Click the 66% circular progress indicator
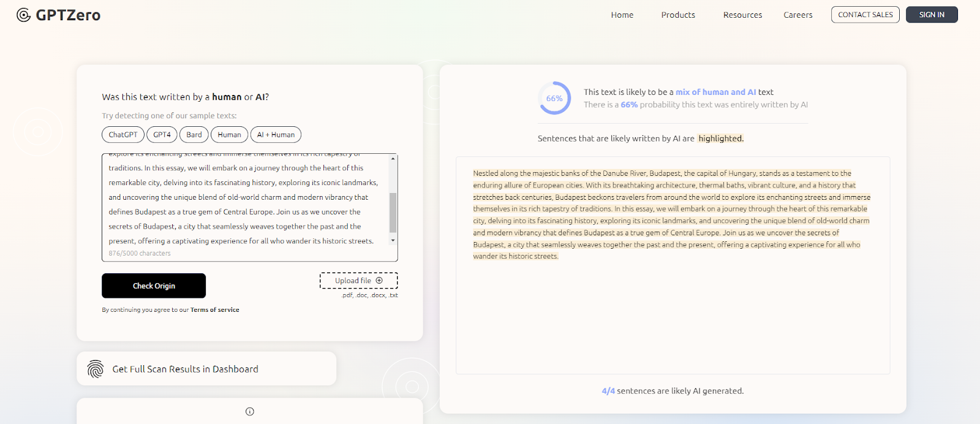Screen dimensions: 980x424 click(x=554, y=98)
